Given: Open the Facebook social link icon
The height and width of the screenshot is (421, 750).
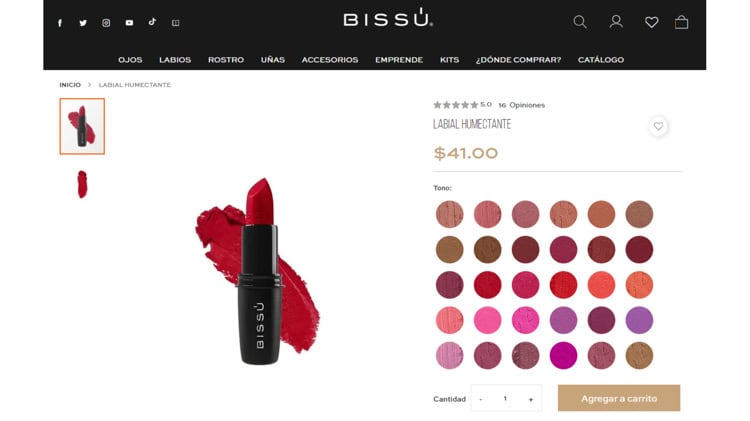Looking at the screenshot, I should point(60,23).
